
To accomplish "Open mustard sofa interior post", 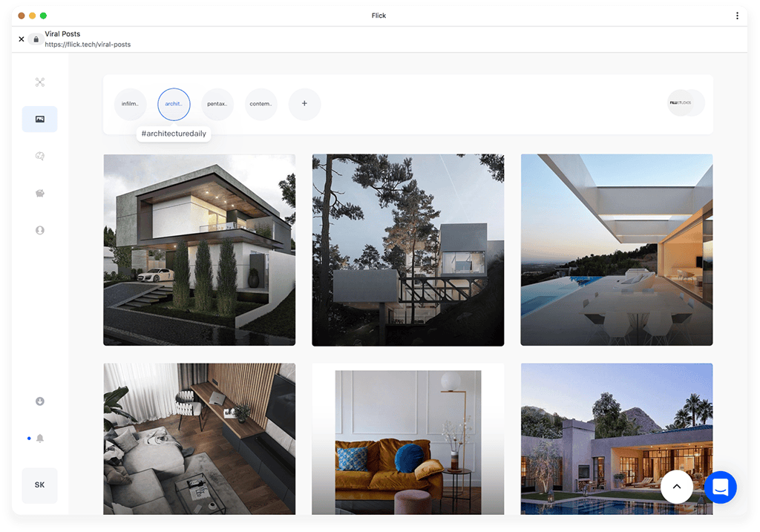I will (408, 439).
